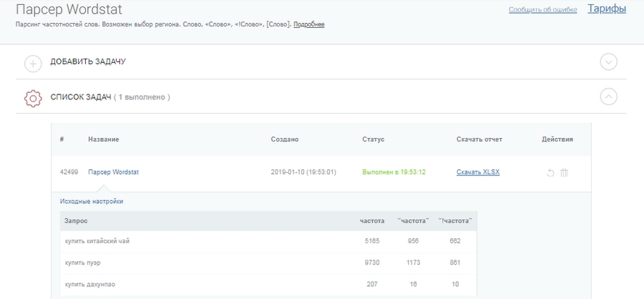This screenshot has height=299, width=644.
Task: Click the Действия column header
Action: coord(557,139)
